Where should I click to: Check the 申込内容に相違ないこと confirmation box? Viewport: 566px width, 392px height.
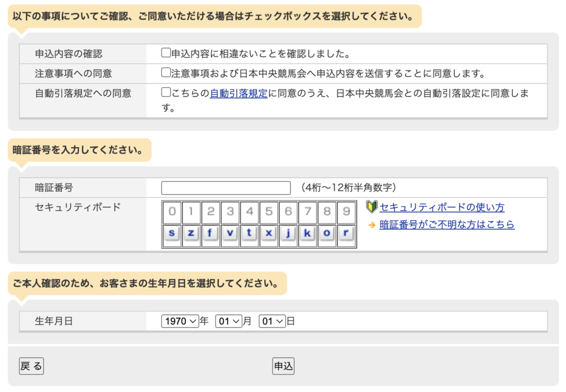click(x=166, y=53)
